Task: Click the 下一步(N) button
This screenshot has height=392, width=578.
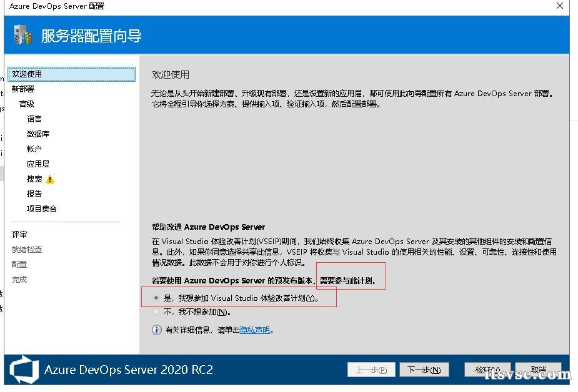Action: point(424,370)
